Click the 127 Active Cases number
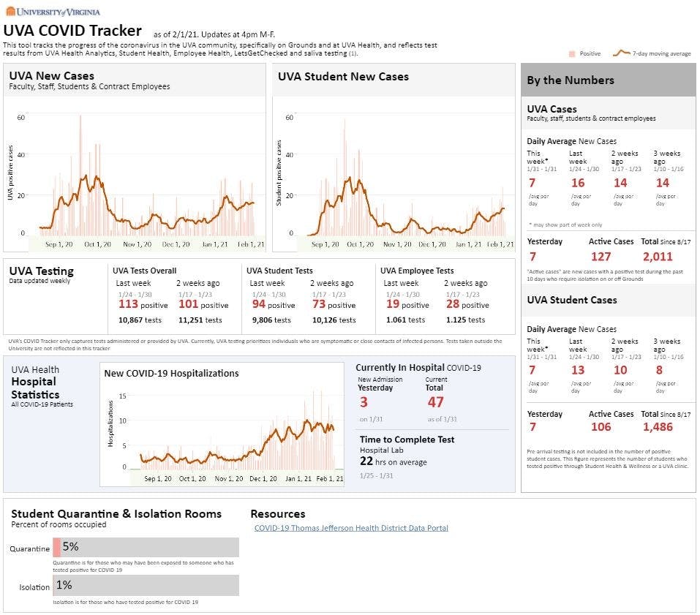 pyautogui.click(x=601, y=257)
